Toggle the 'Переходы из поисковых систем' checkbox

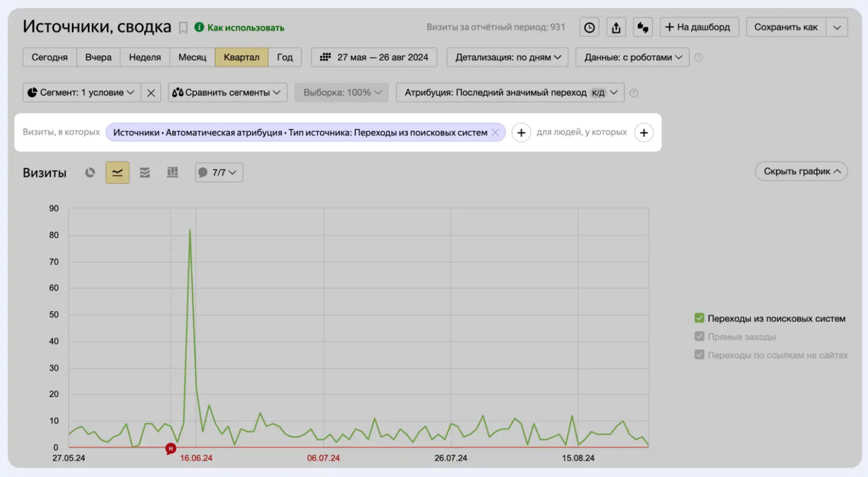(x=700, y=318)
